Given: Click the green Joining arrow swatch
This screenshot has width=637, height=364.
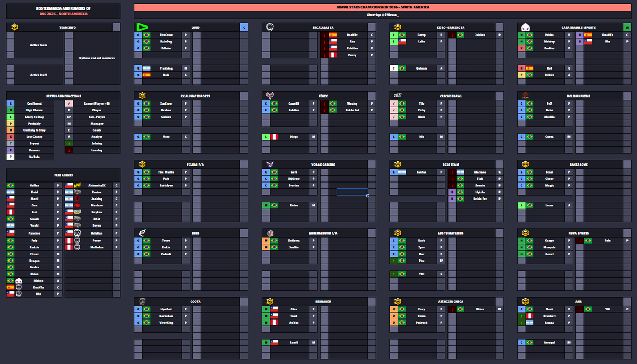Looking at the screenshot, I should point(68,144).
